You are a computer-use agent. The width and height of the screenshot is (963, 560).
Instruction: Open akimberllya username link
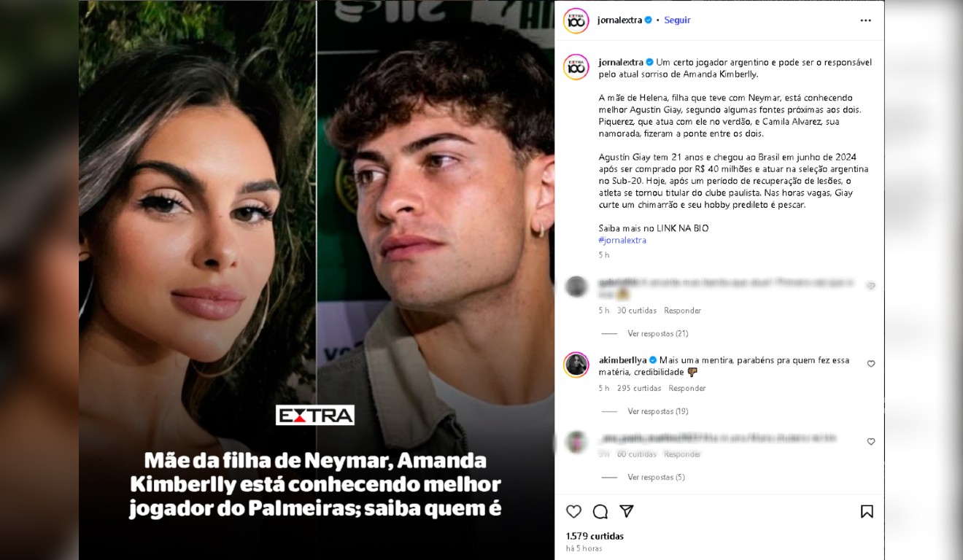click(x=622, y=360)
